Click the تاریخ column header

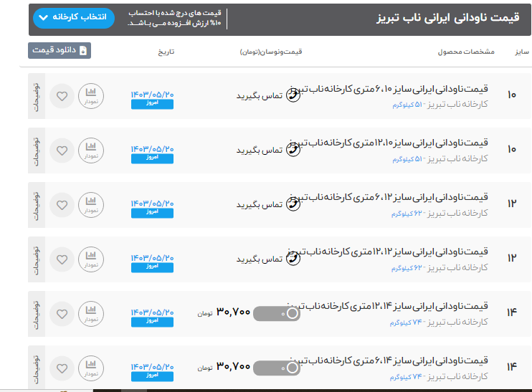pyautogui.click(x=166, y=52)
